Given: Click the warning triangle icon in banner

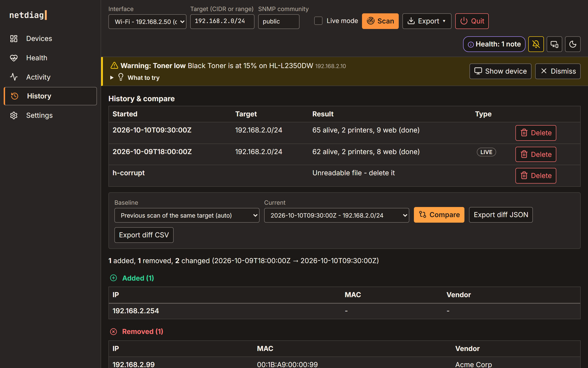Looking at the screenshot, I should click(x=114, y=66).
